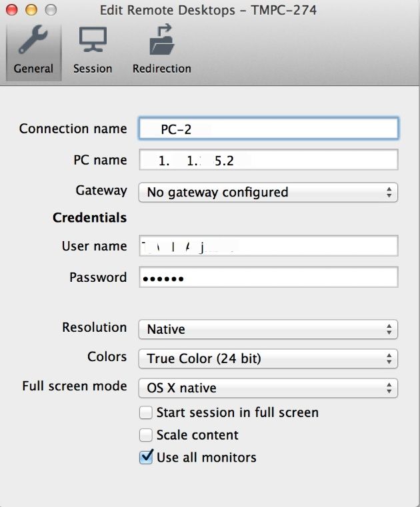
Task: Click the red close window button
Action: coord(12,10)
